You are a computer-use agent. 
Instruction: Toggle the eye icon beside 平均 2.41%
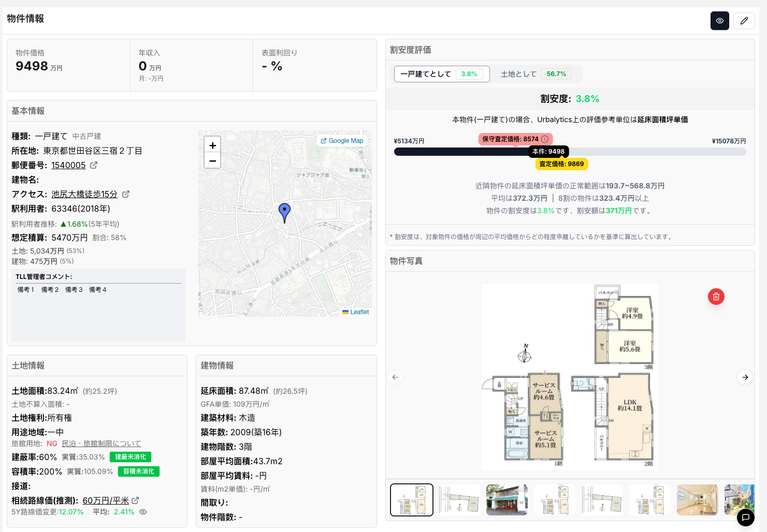point(143,512)
